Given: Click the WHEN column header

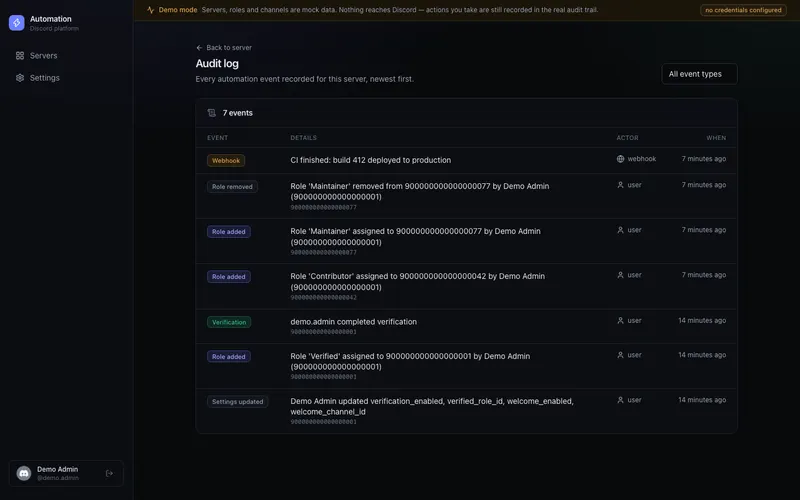Looking at the screenshot, I should (716, 138).
